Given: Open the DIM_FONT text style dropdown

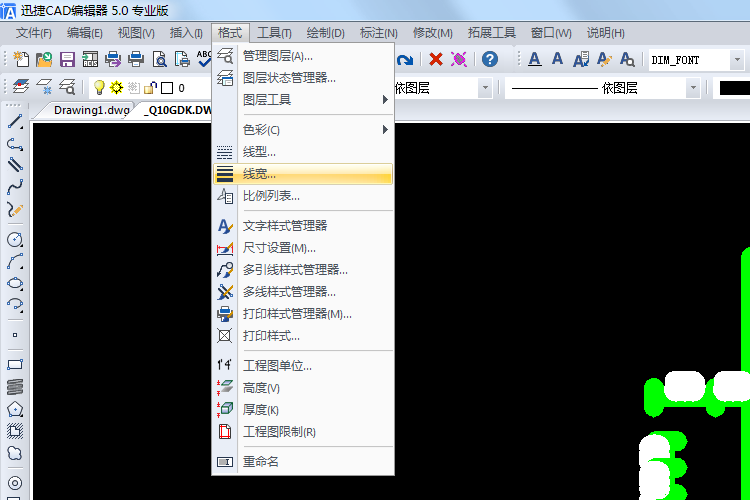Looking at the screenshot, I should (737, 60).
